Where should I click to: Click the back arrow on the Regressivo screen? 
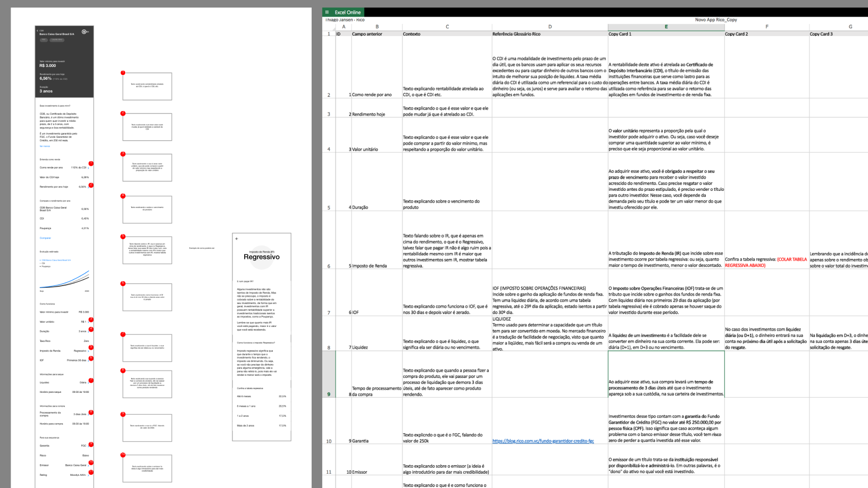point(237,239)
